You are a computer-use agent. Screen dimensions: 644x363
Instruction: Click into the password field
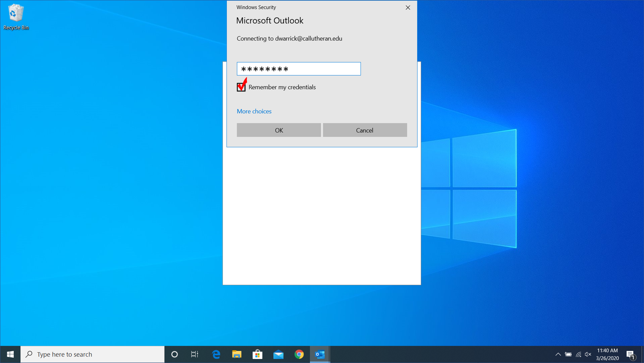[x=299, y=69]
